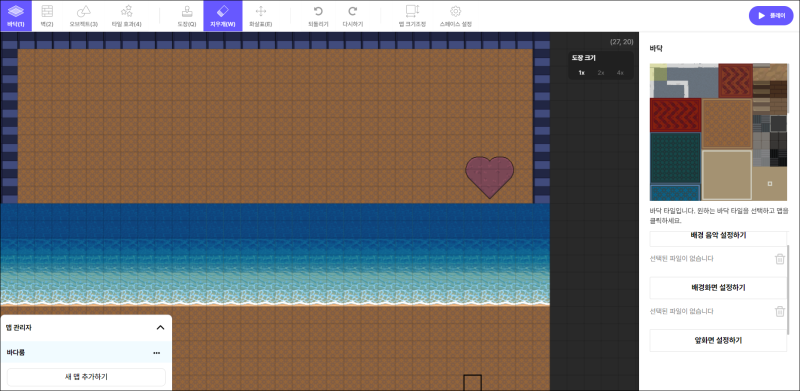Image resolution: width=800 pixels, height=391 pixels.
Task: Click 배경화면 설정하기 button
Action: [718, 288]
